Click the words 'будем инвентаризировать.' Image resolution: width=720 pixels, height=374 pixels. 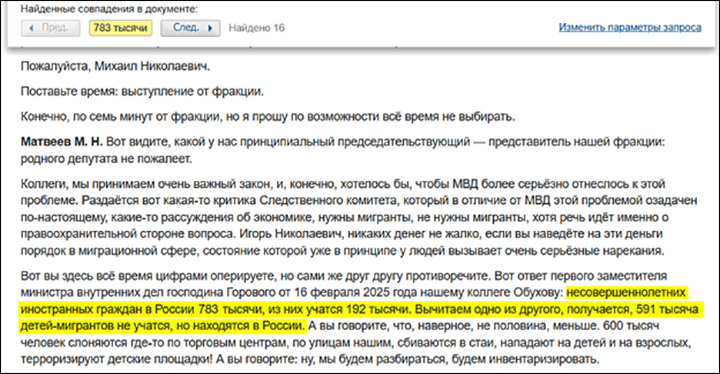525,359
